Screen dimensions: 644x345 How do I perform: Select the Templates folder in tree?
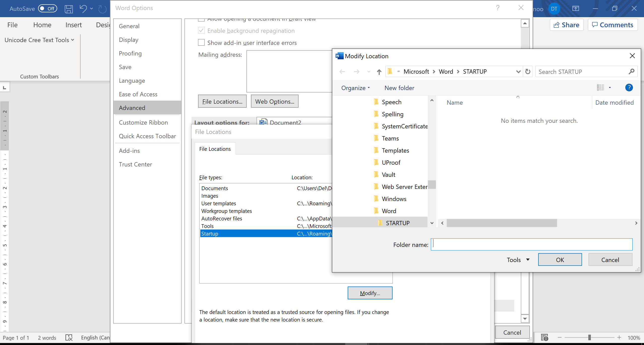[x=395, y=151]
